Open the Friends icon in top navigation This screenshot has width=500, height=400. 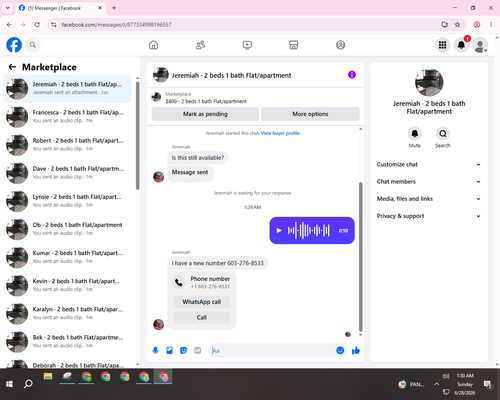click(200, 45)
